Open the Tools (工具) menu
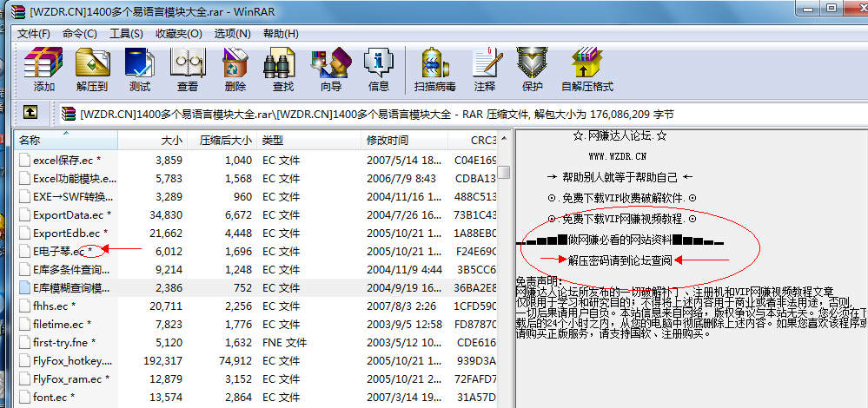This screenshot has width=868, height=408. tap(126, 33)
